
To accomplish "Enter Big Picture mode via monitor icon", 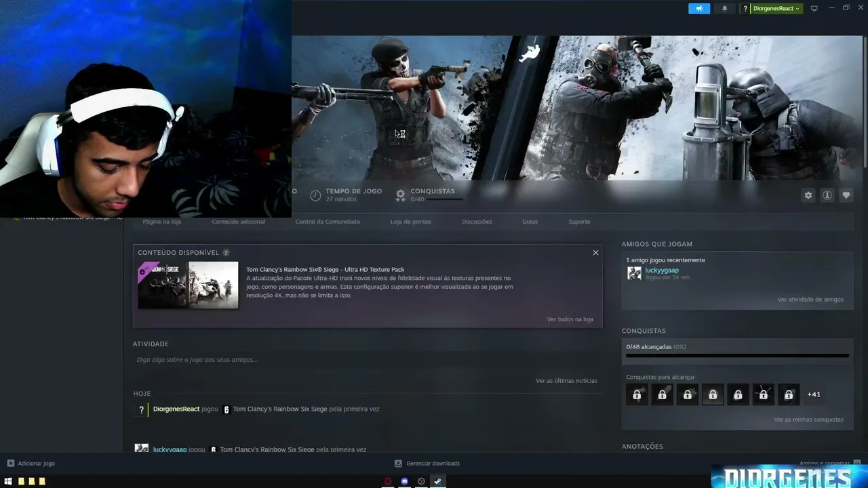I will click(814, 9).
